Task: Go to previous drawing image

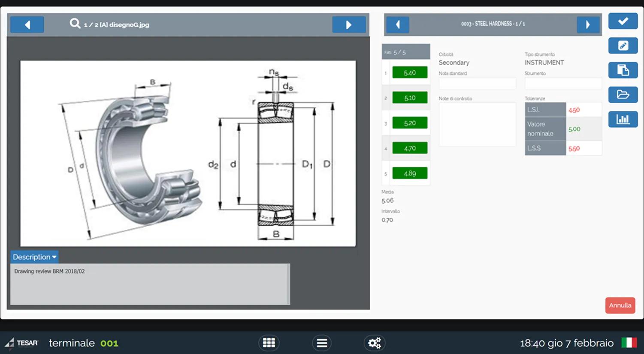Action: coord(27,24)
